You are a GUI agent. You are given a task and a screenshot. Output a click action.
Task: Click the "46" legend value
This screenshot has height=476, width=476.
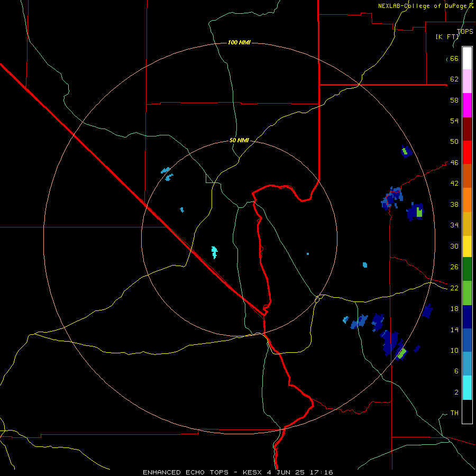tap(454, 163)
